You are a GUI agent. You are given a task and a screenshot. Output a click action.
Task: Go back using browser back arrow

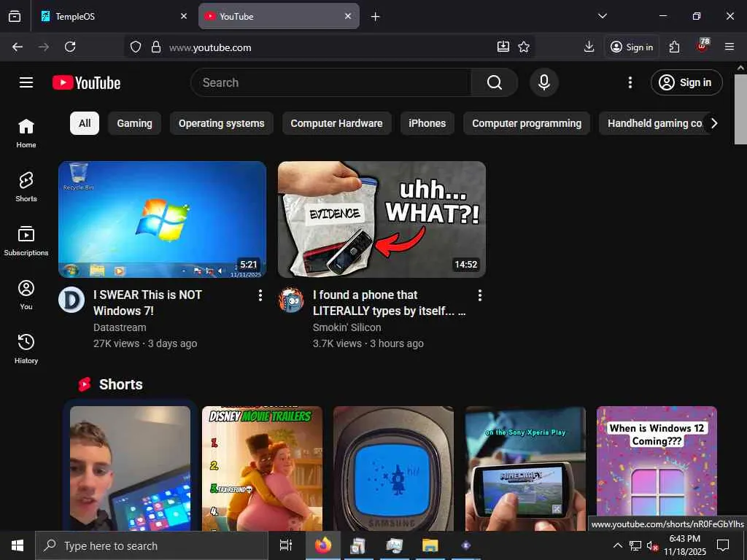pyautogui.click(x=18, y=47)
